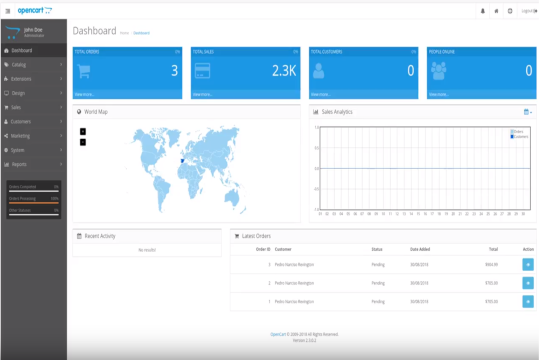Image resolution: width=540 pixels, height=360 pixels.
Task: Click Sales Analytics bar chart icon
Action: pyautogui.click(x=315, y=112)
